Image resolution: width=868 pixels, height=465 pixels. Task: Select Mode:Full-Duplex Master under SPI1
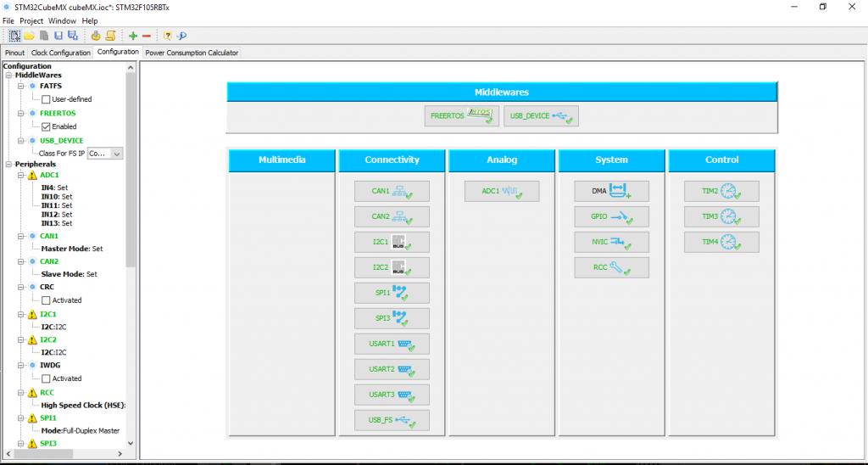(x=81, y=431)
